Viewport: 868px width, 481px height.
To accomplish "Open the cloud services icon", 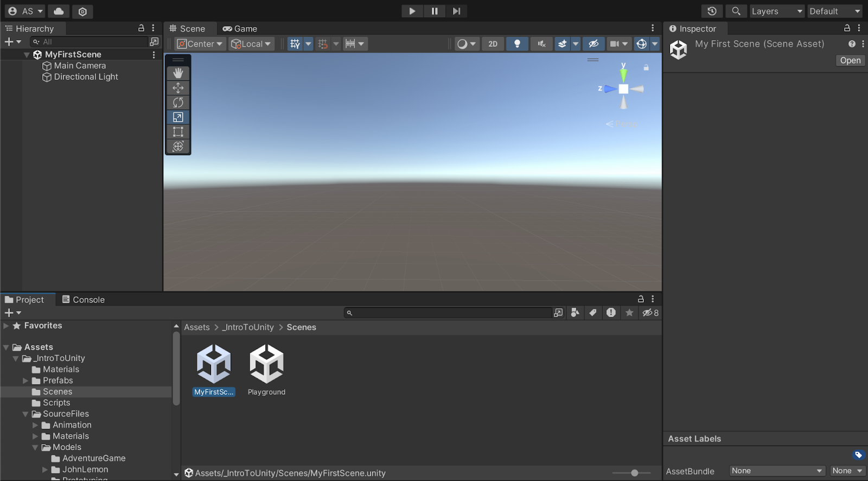I will click(x=59, y=11).
